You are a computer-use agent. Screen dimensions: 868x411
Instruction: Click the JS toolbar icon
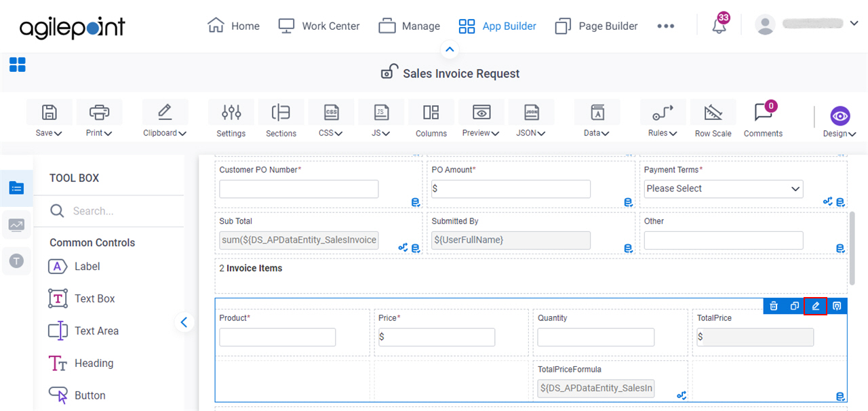click(x=381, y=112)
